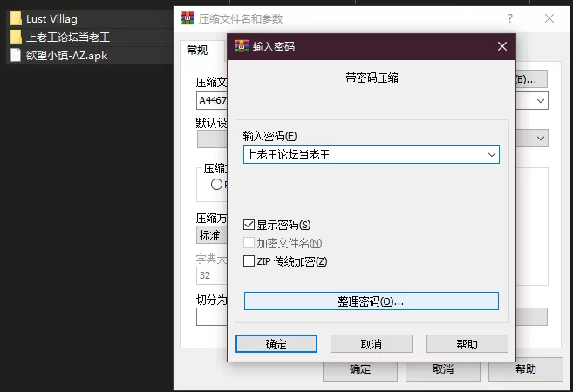Open the default profile dropdown in parameters window
573x392 pixels.
click(541, 139)
